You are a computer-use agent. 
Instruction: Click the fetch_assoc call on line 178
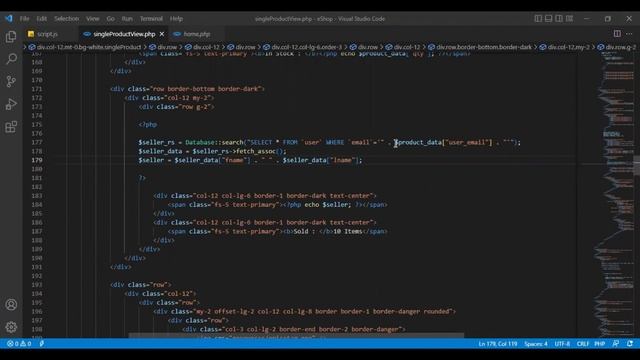(x=256, y=151)
